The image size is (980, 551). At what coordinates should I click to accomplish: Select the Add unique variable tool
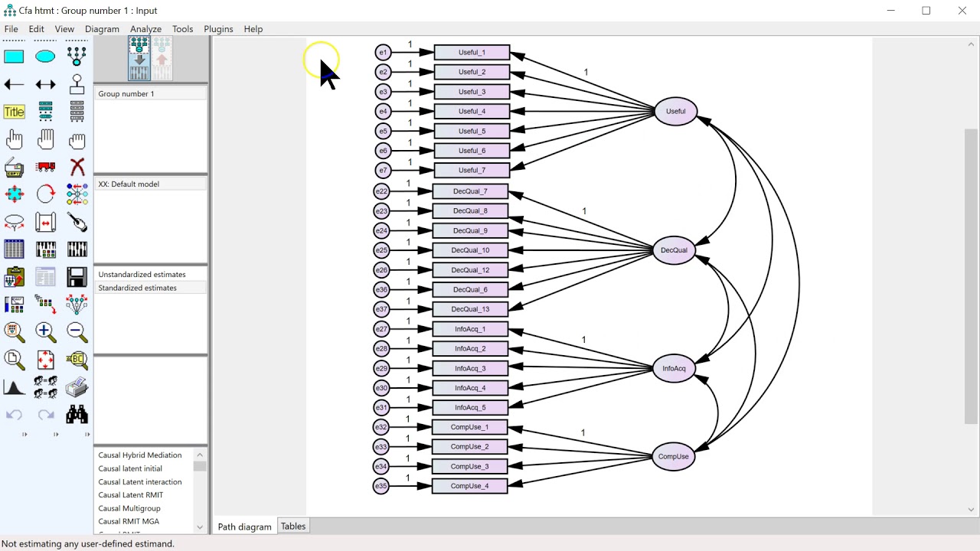pos(77,84)
